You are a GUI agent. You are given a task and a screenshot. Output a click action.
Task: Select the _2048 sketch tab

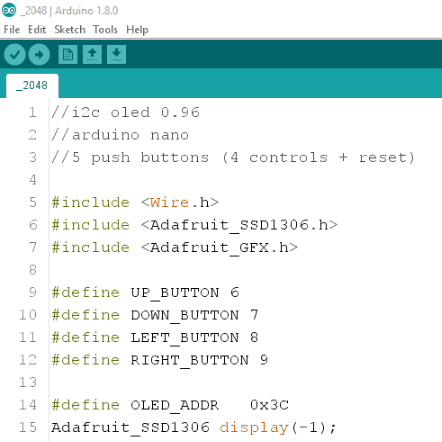tap(32, 86)
